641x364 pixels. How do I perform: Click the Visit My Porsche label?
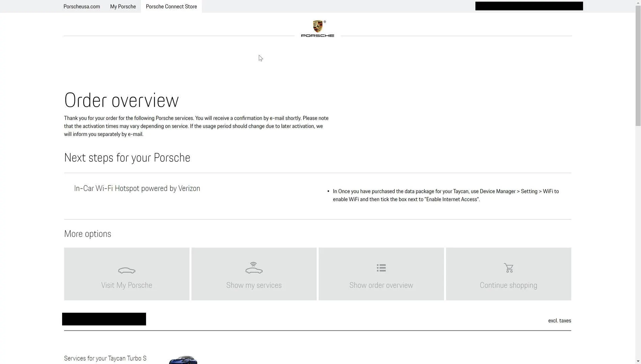click(x=127, y=285)
